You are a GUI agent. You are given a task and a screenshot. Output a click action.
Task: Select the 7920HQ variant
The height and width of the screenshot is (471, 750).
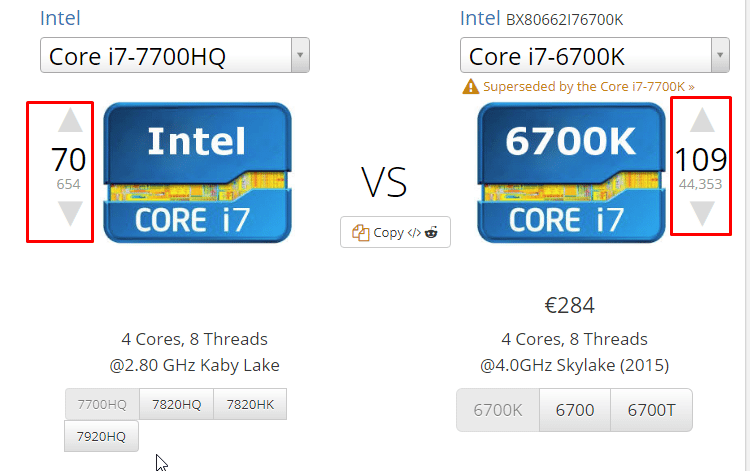point(102,436)
